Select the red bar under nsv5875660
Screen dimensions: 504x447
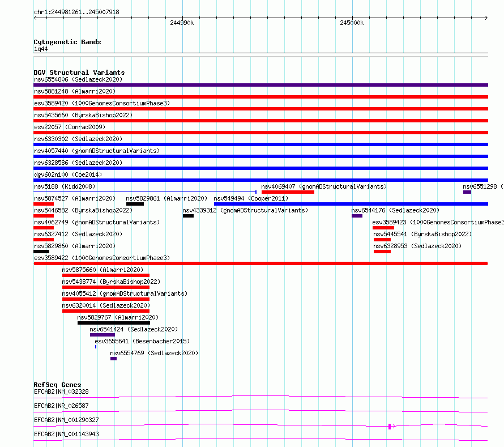click(106, 275)
